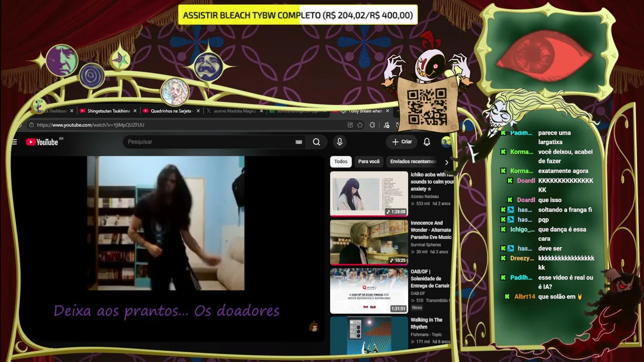Open the Innocence And Wonder video thumbnail
The image size is (644, 362).
coord(369,242)
